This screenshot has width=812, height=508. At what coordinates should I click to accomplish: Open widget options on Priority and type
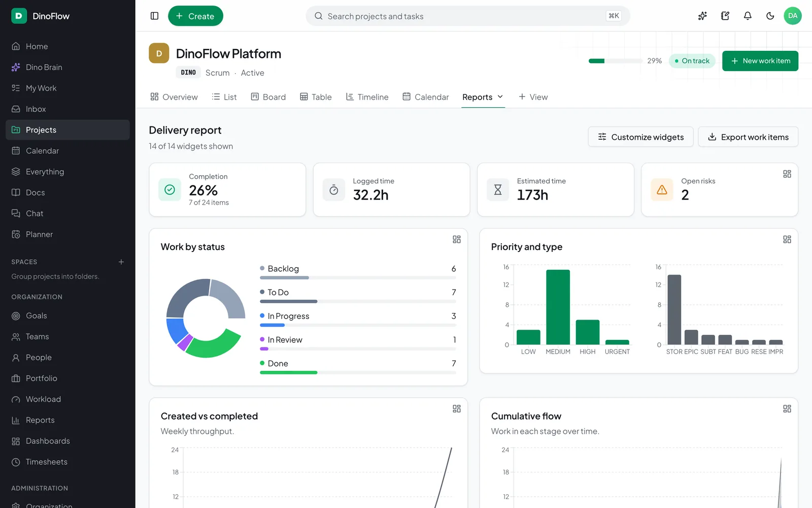pos(787,239)
